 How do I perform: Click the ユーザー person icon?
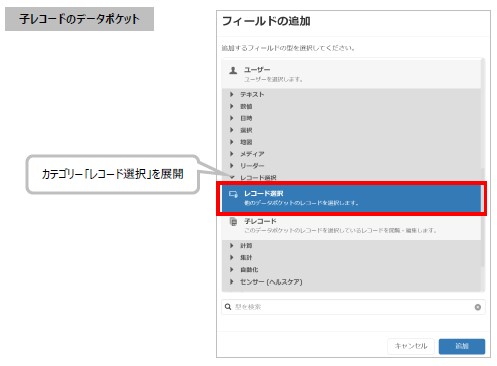[x=233, y=70]
